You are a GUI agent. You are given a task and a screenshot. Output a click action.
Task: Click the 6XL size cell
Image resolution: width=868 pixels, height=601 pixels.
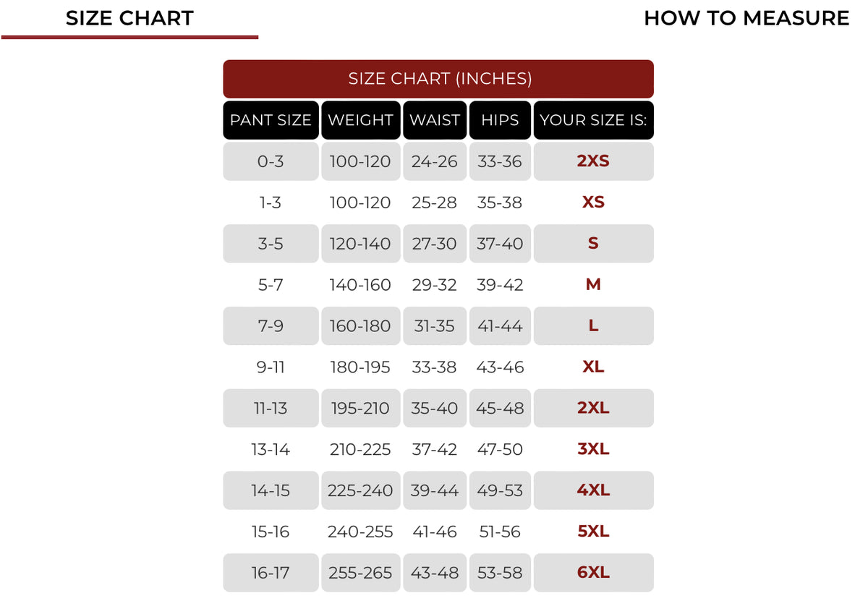click(x=593, y=573)
